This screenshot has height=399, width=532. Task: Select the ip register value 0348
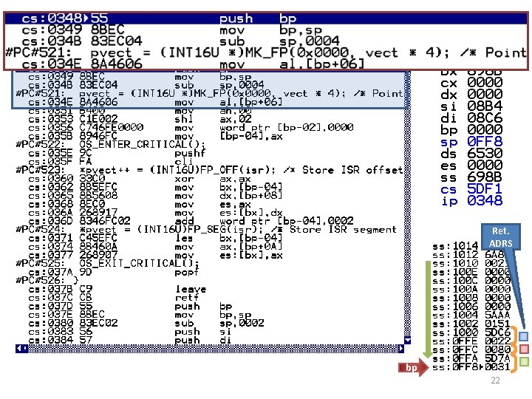[x=485, y=200]
